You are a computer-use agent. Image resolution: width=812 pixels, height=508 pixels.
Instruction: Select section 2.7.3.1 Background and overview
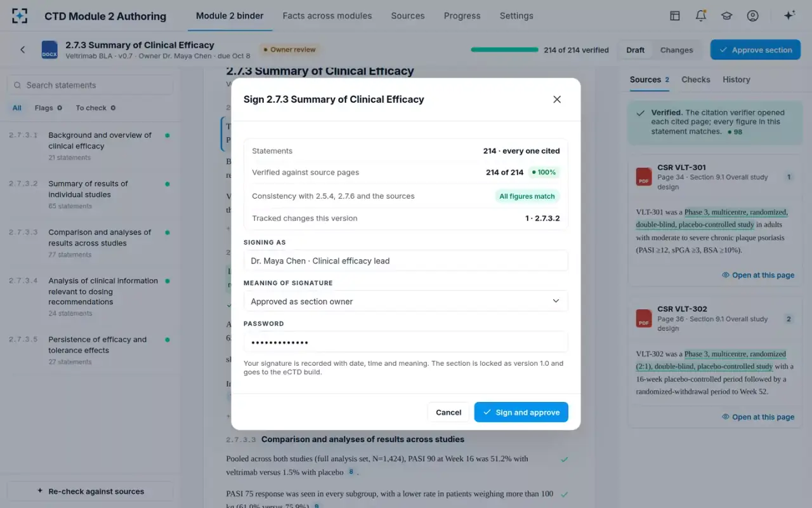[89, 146]
